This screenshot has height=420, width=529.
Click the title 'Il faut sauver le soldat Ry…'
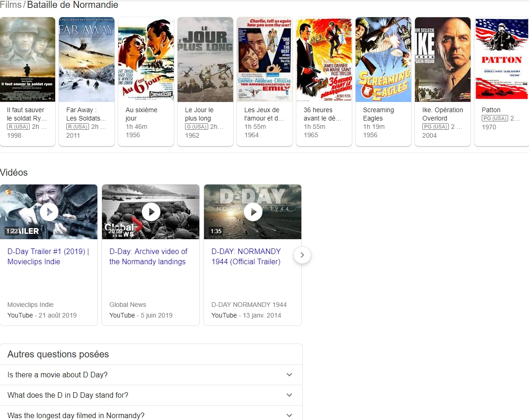27,114
